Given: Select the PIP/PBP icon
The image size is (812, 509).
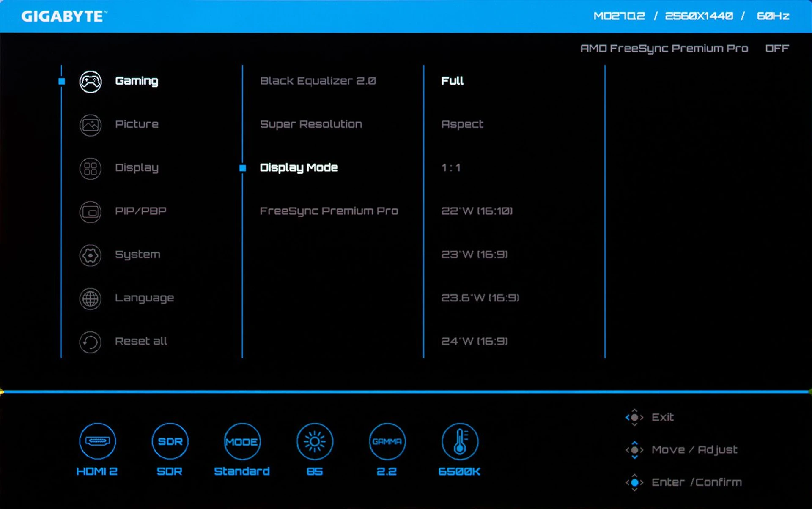Looking at the screenshot, I should [x=91, y=212].
